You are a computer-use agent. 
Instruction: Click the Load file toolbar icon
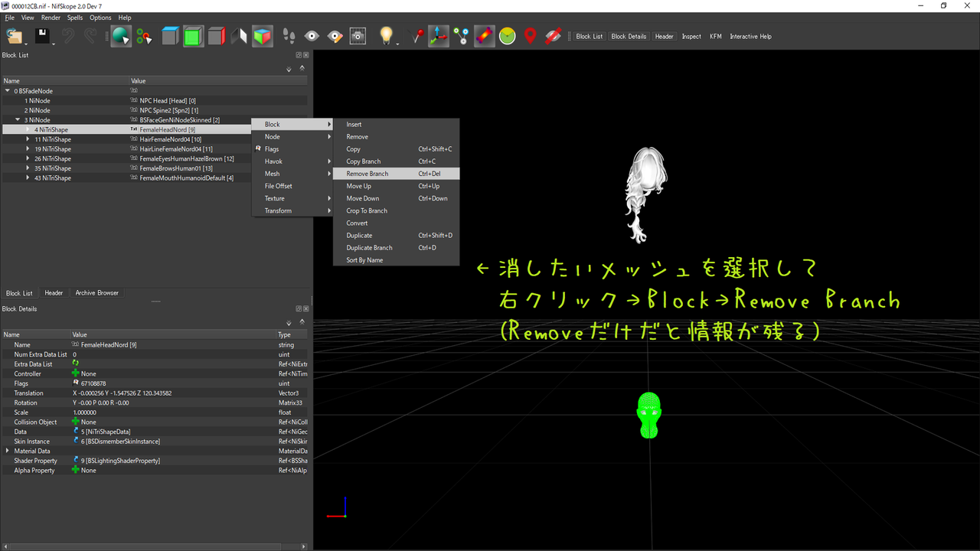(x=15, y=36)
